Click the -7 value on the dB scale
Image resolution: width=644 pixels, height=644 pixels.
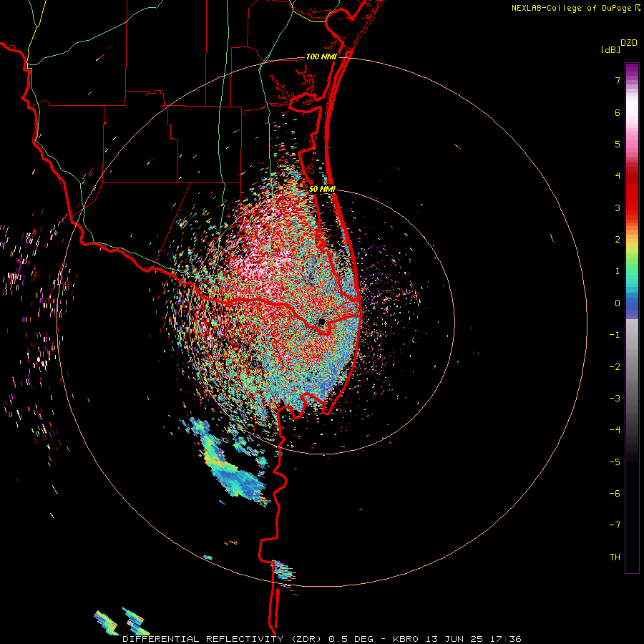(615, 525)
